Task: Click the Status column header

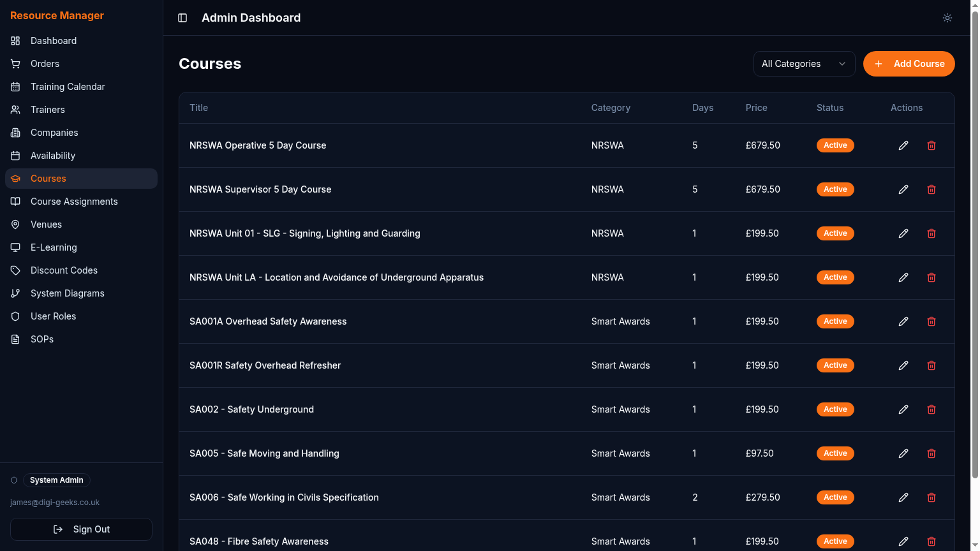Action: (830, 108)
